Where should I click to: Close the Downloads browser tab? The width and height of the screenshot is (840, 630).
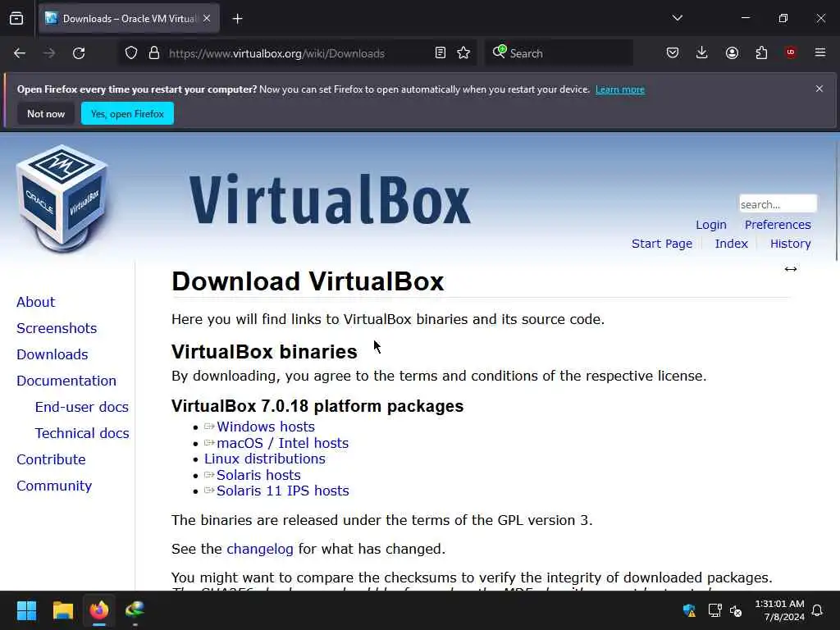tap(207, 19)
